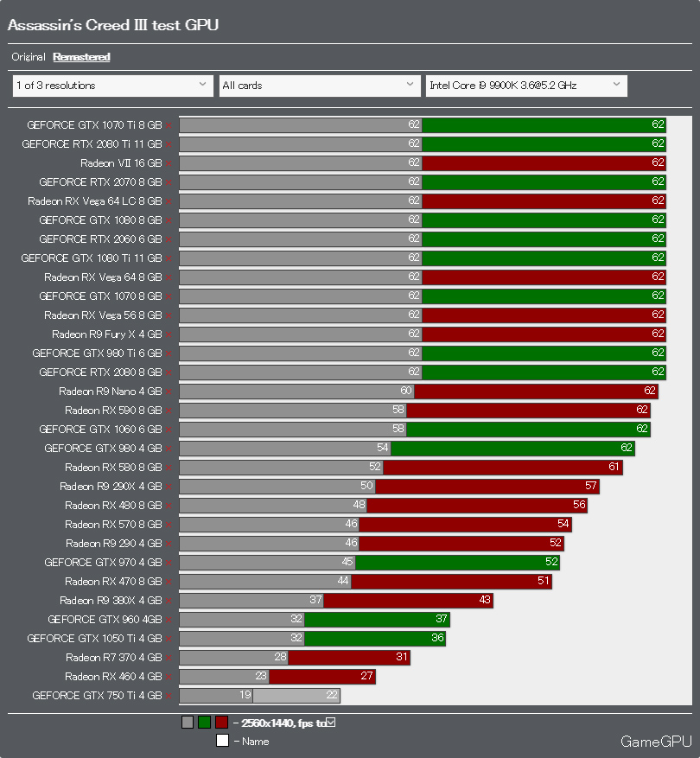Remove GEFORCE GTX 970 4 GB from chart
Screen dimensions: 700x758
pyautogui.click(x=169, y=563)
